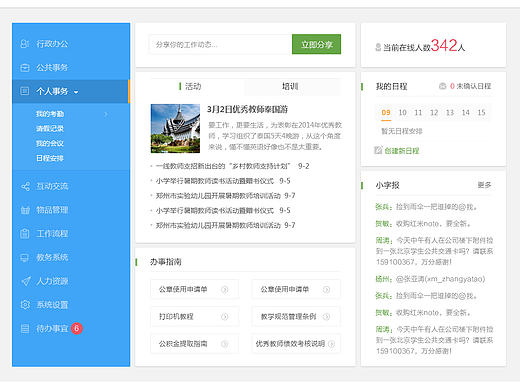Select date 15 in the schedule
The width and height of the screenshot is (520, 390).
coord(481,113)
